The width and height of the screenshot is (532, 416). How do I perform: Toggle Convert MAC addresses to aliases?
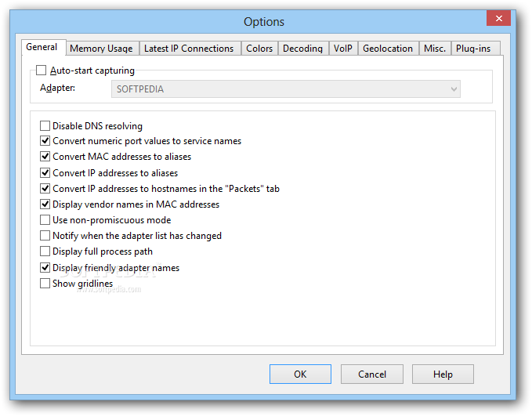point(45,157)
